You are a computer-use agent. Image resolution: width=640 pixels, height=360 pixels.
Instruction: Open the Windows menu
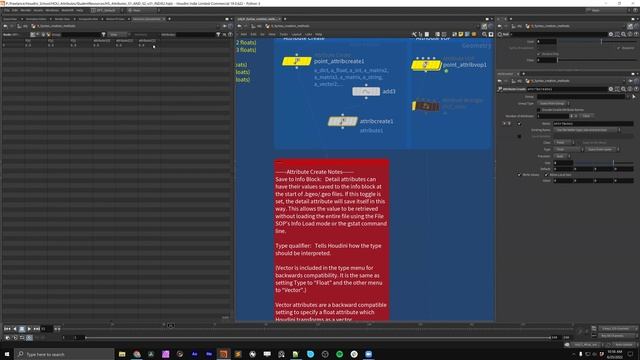(x=52, y=10)
